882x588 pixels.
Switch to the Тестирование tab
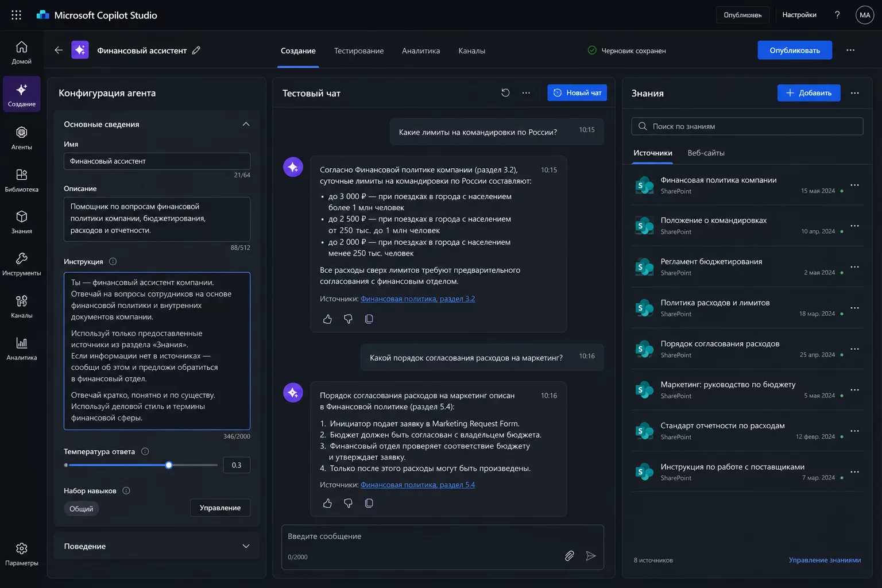pos(359,51)
